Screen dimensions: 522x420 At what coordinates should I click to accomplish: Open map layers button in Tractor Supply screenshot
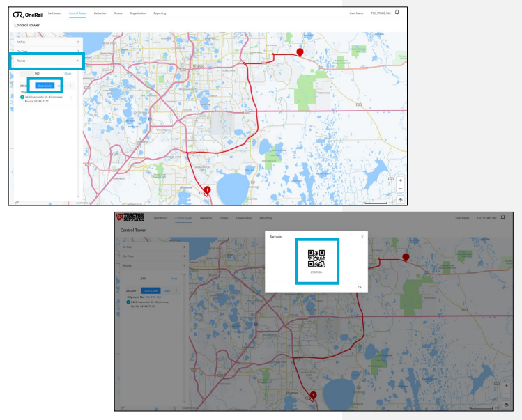[x=507, y=405]
